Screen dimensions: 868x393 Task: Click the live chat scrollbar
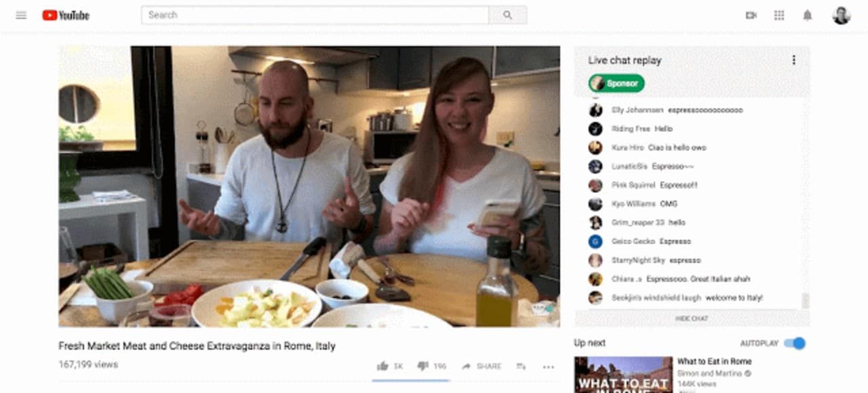[805, 301]
